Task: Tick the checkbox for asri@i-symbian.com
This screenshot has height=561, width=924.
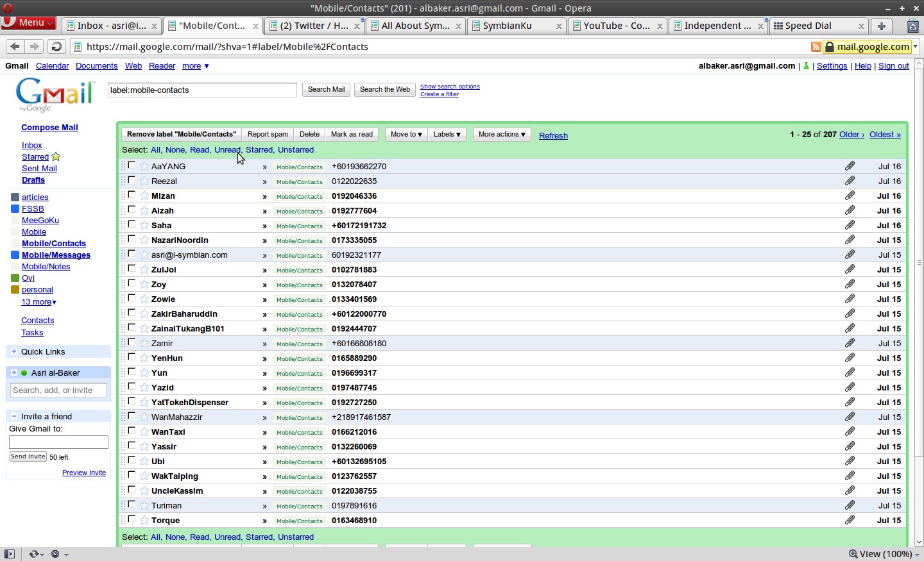Action: [132, 254]
